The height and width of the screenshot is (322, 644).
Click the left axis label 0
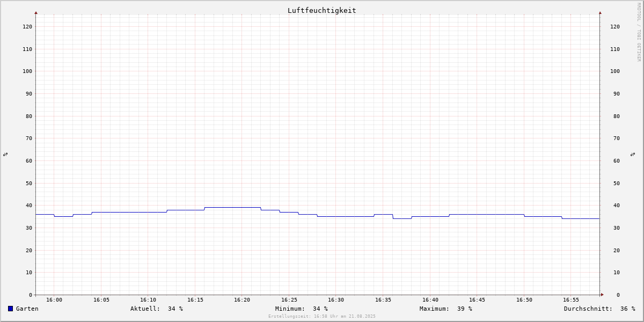click(31, 295)
